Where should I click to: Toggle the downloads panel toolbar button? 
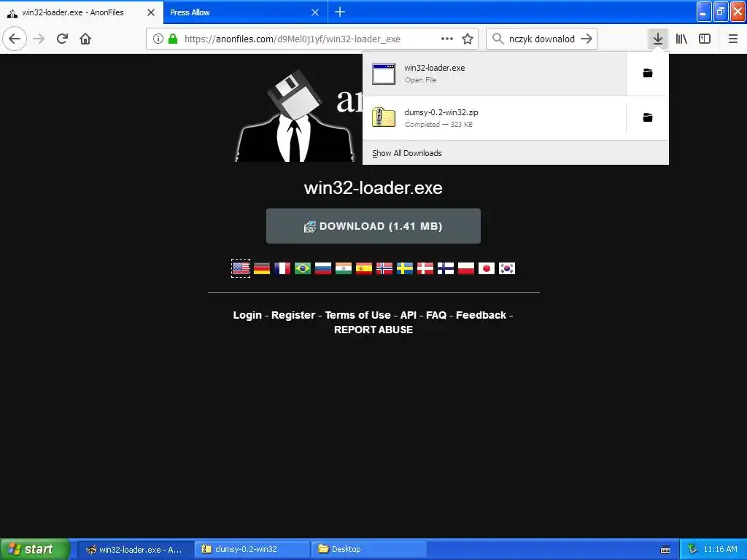tap(658, 39)
